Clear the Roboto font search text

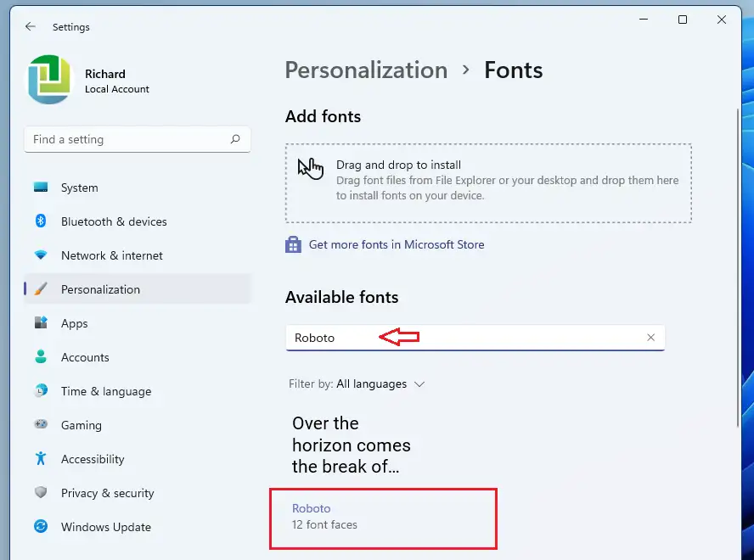click(x=650, y=338)
